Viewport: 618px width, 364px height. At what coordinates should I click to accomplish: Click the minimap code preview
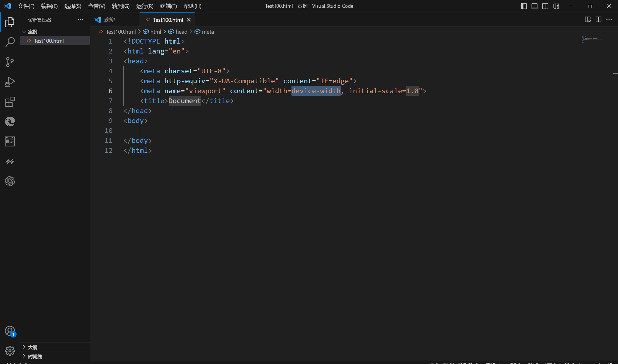tap(592, 39)
